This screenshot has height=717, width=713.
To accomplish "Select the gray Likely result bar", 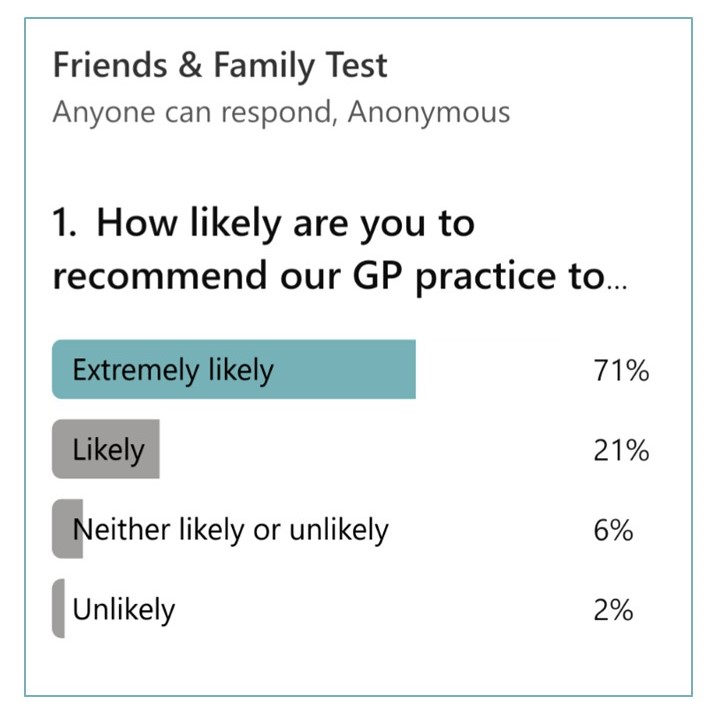I will tap(106, 449).
